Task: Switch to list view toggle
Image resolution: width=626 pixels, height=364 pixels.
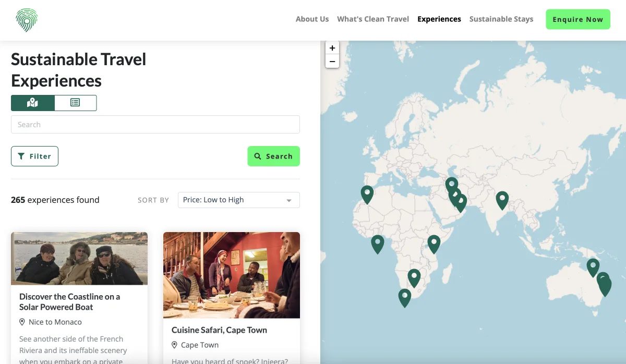Action: click(x=75, y=103)
